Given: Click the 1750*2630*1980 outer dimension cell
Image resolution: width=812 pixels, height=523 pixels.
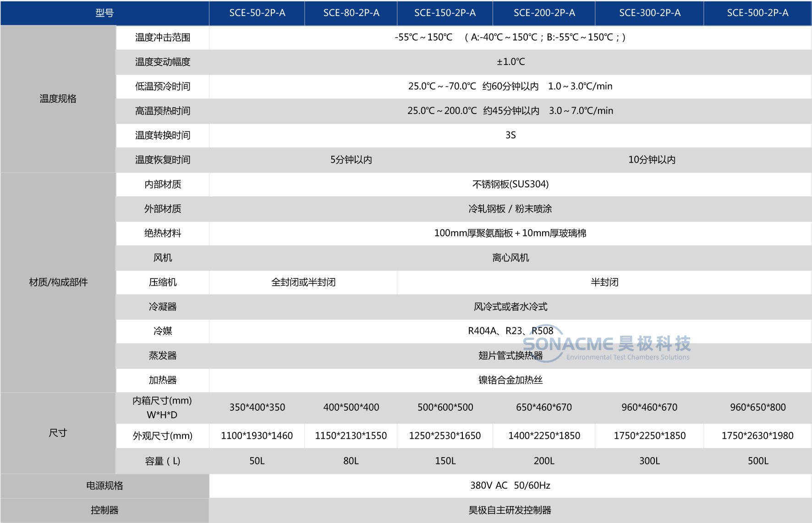Looking at the screenshot, I should tap(757, 436).
